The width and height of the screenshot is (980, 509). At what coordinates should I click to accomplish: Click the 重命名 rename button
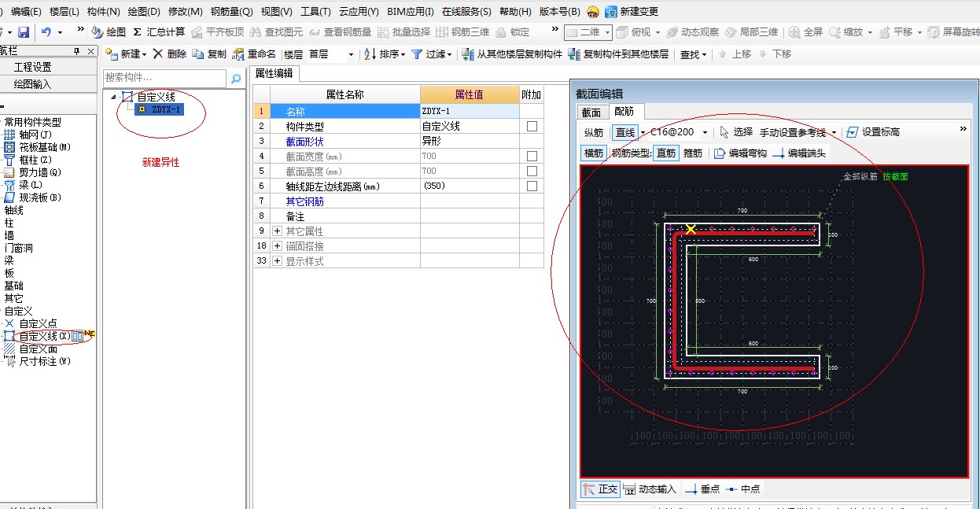pyautogui.click(x=254, y=54)
